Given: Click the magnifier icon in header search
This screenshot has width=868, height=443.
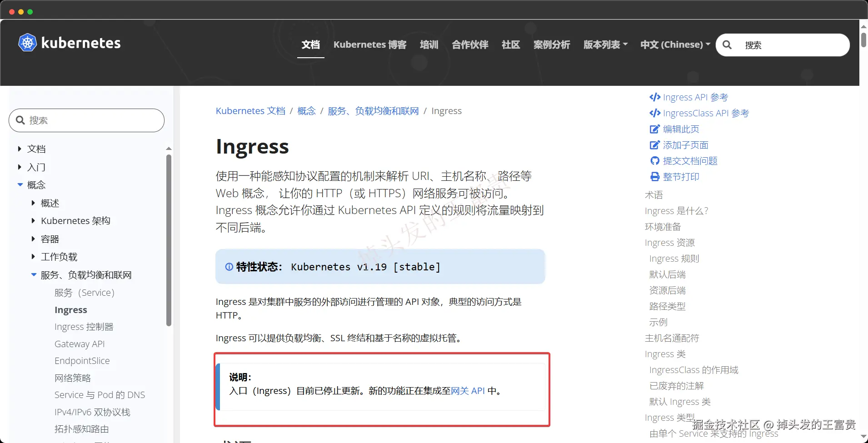Looking at the screenshot, I should click(x=727, y=45).
